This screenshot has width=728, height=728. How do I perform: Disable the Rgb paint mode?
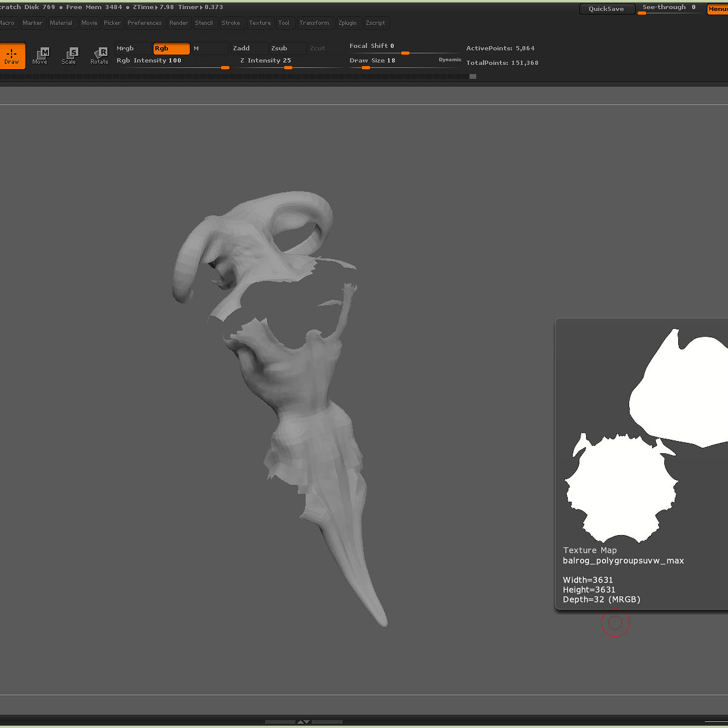171,49
